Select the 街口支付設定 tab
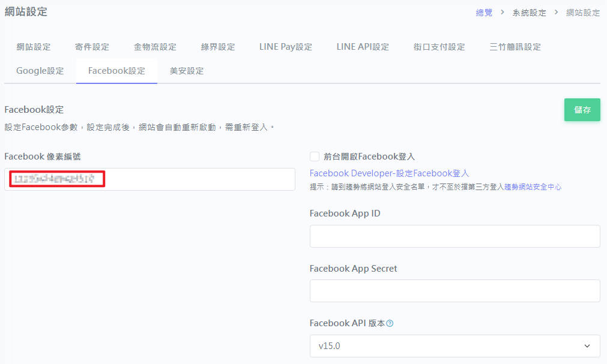 click(439, 47)
